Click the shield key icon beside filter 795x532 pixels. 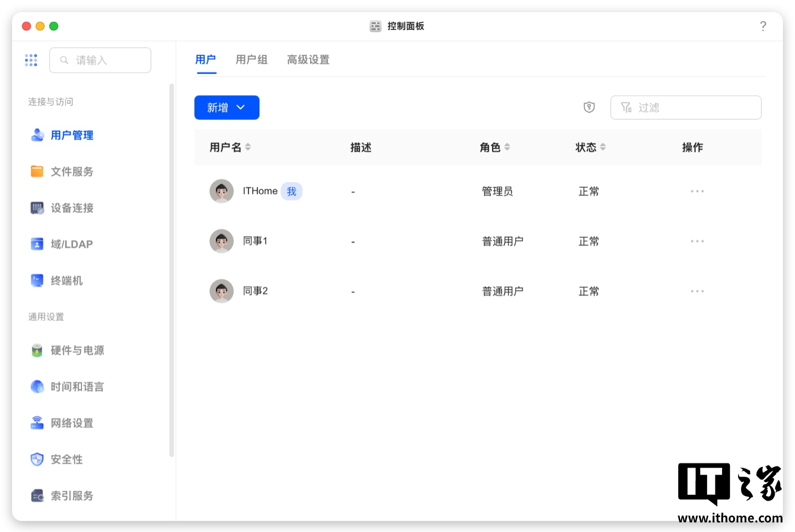(589, 107)
